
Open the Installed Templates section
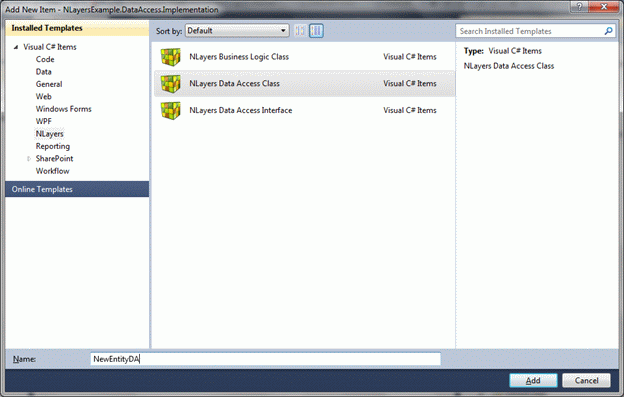point(77,28)
